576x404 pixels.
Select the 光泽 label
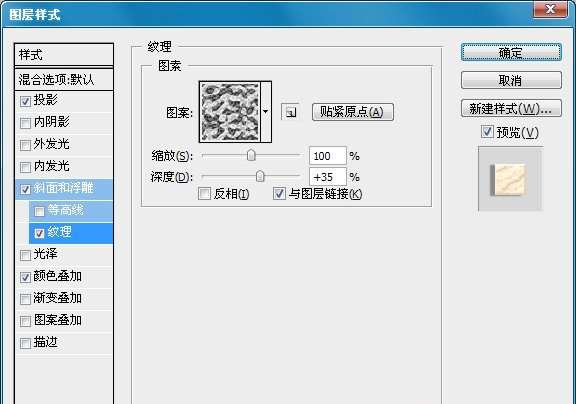[46, 254]
